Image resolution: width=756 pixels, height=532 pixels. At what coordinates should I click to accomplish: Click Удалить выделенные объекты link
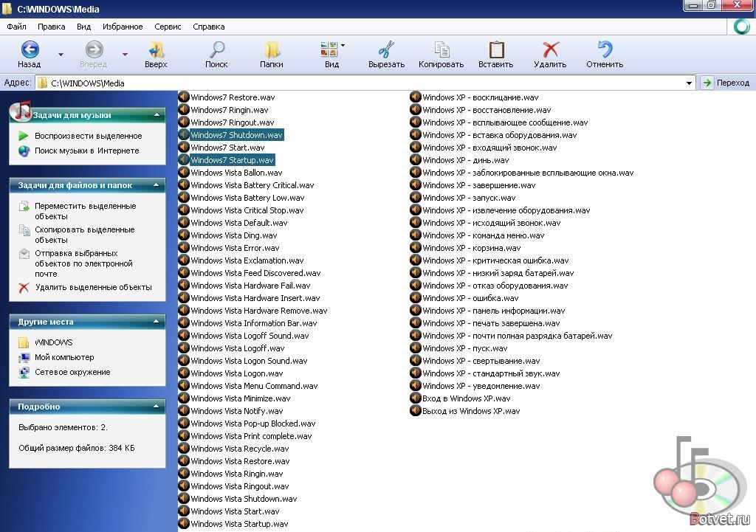click(94, 287)
